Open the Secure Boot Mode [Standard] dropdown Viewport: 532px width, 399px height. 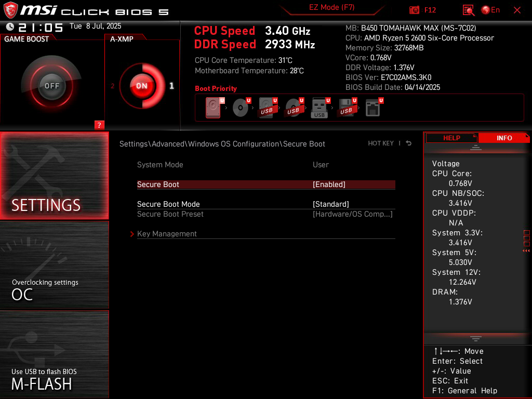pos(331,204)
